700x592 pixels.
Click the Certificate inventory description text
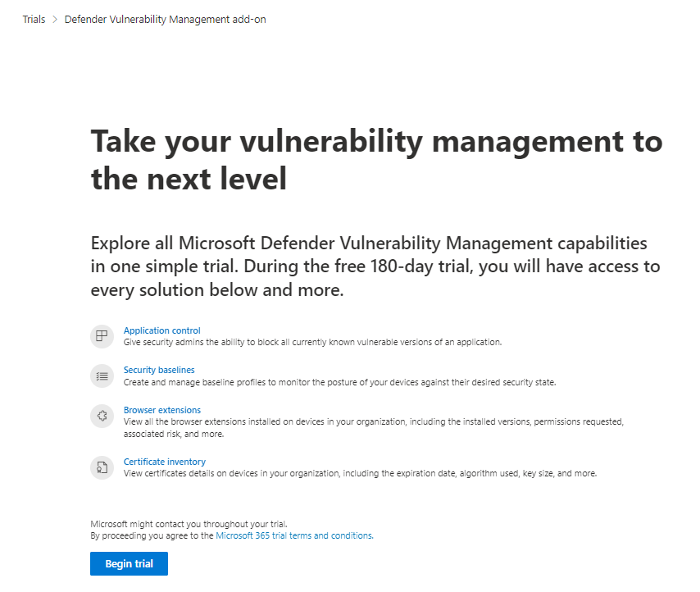tap(360, 474)
